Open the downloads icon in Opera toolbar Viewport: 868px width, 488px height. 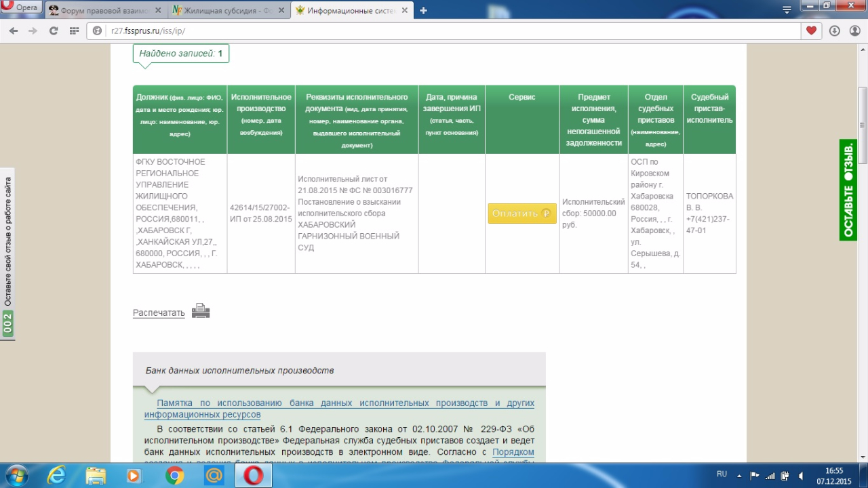point(834,30)
